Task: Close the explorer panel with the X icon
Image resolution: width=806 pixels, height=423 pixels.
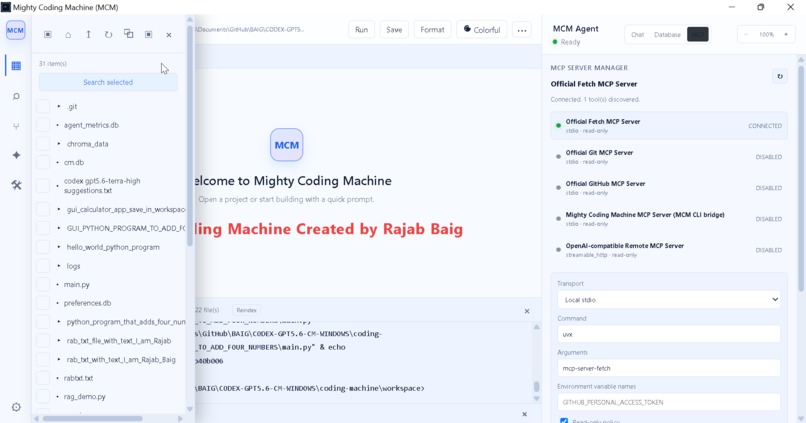Action: [169, 35]
